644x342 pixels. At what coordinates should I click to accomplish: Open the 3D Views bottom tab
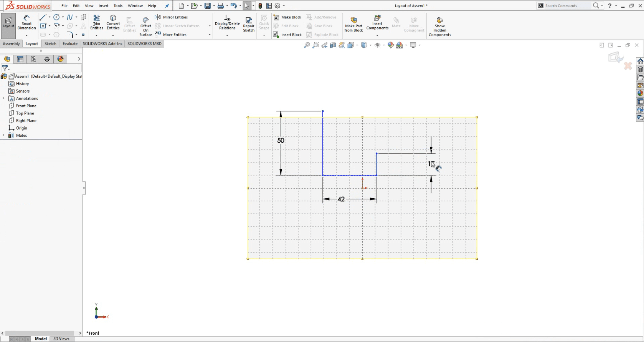[61, 339]
